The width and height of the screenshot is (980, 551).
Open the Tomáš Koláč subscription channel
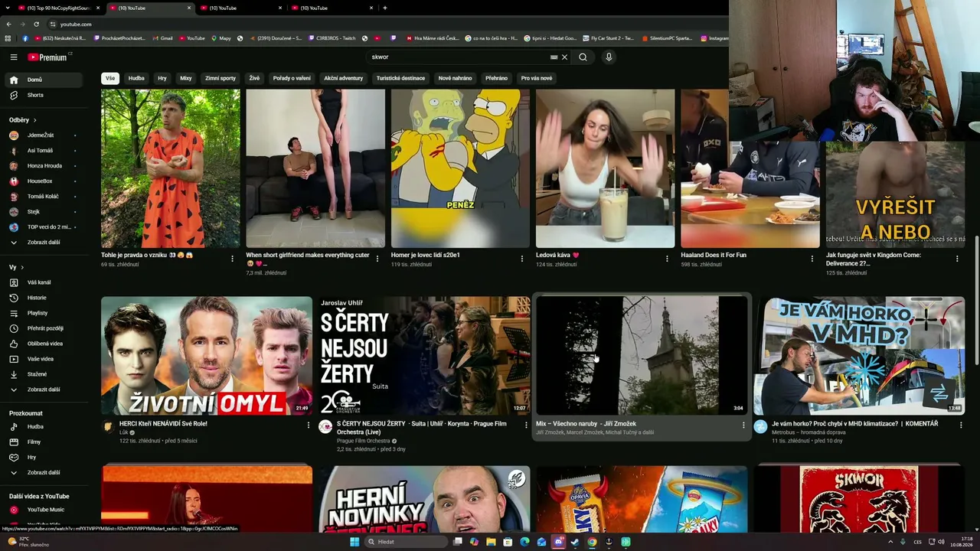tap(44, 197)
